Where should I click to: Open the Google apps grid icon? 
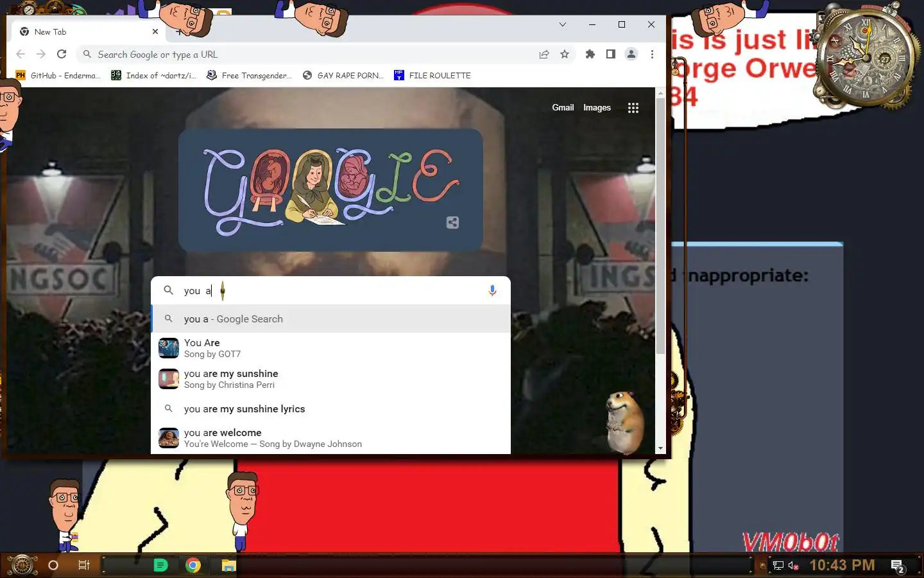[633, 108]
